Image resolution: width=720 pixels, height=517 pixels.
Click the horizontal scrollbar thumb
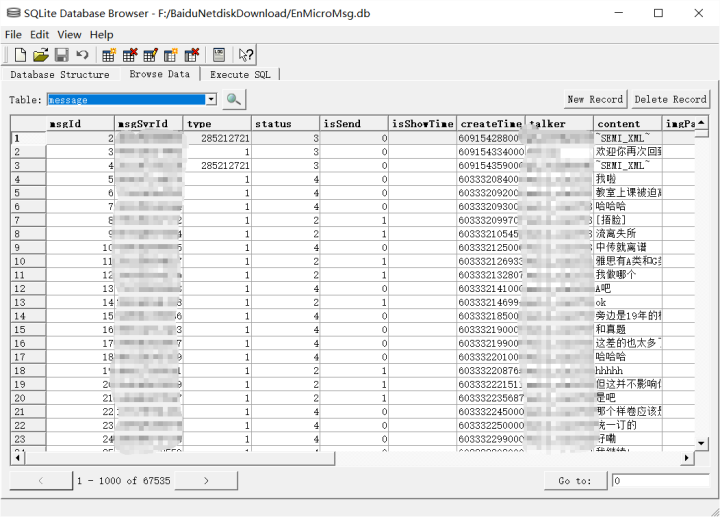tap(180, 458)
